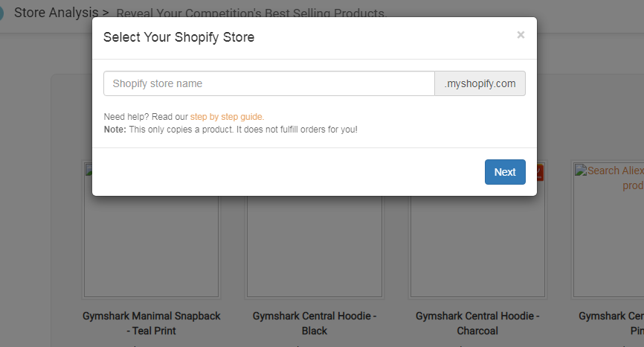Click the Shopify store name input field
Image resolution: width=644 pixels, height=347 pixels.
click(x=269, y=83)
